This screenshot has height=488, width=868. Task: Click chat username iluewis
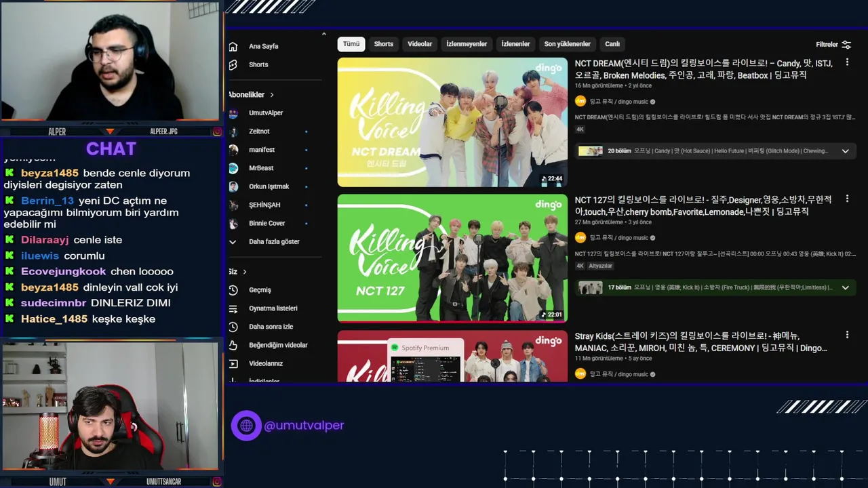click(x=40, y=256)
